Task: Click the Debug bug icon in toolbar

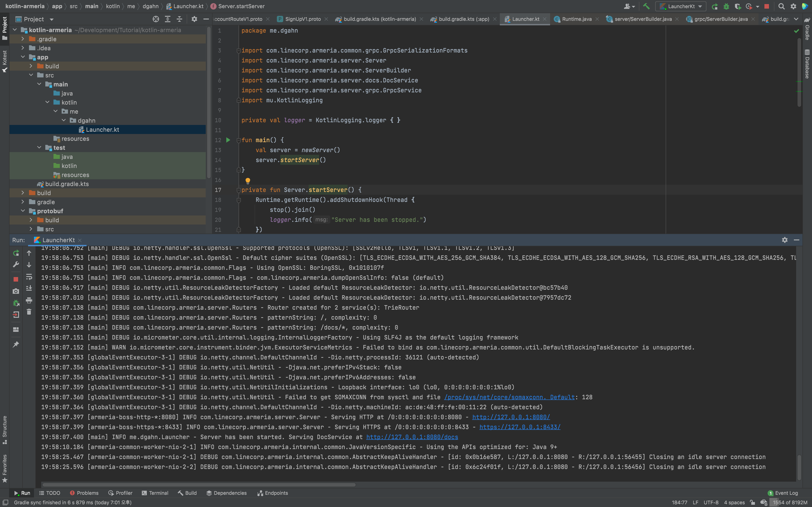Action: [x=726, y=6]
